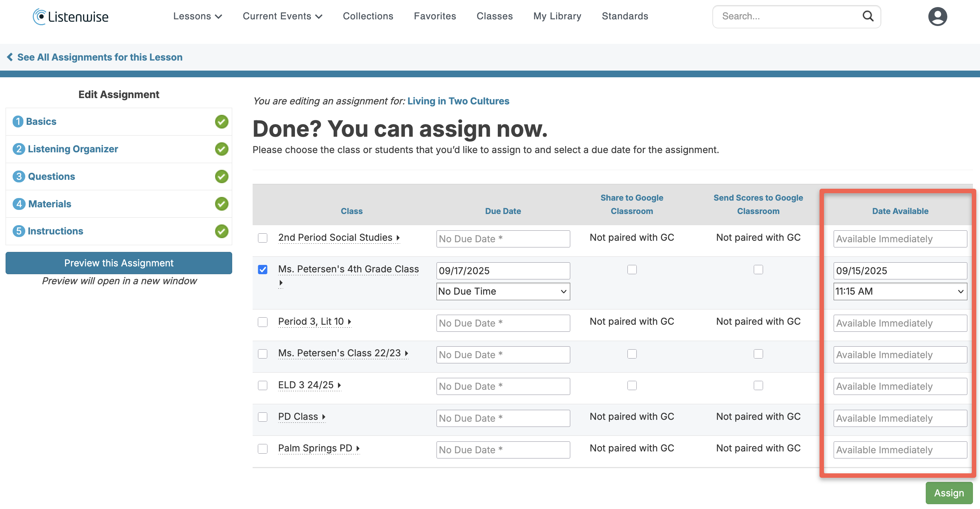Expand the 2nd Period Social Studies student list
This screenshot has width=980, height=509.
coord(398,238)
